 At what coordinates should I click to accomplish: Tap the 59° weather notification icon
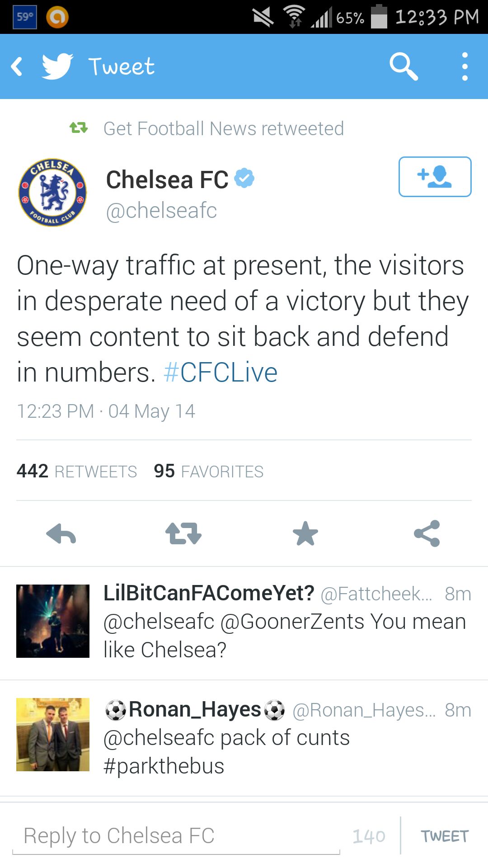point(25,17)
